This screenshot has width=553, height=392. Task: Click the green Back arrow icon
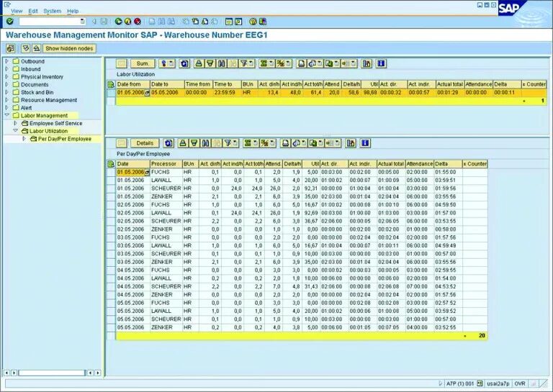119,22
